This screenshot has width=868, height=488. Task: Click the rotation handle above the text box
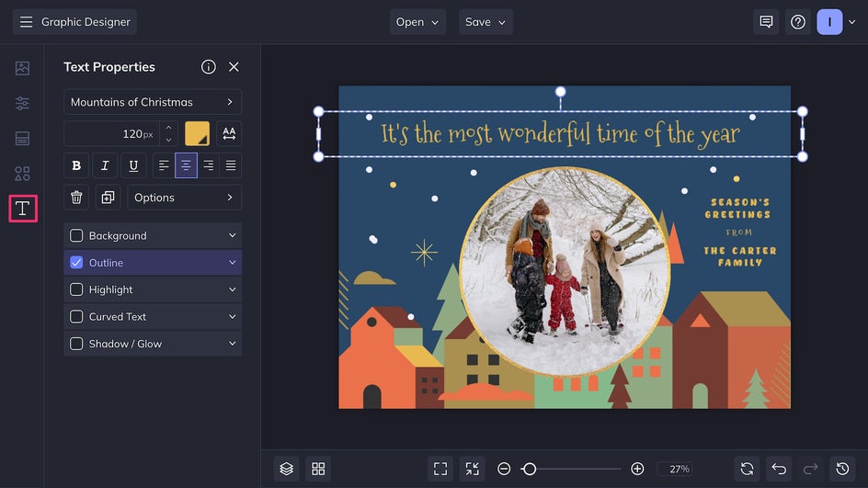[560, 91]
